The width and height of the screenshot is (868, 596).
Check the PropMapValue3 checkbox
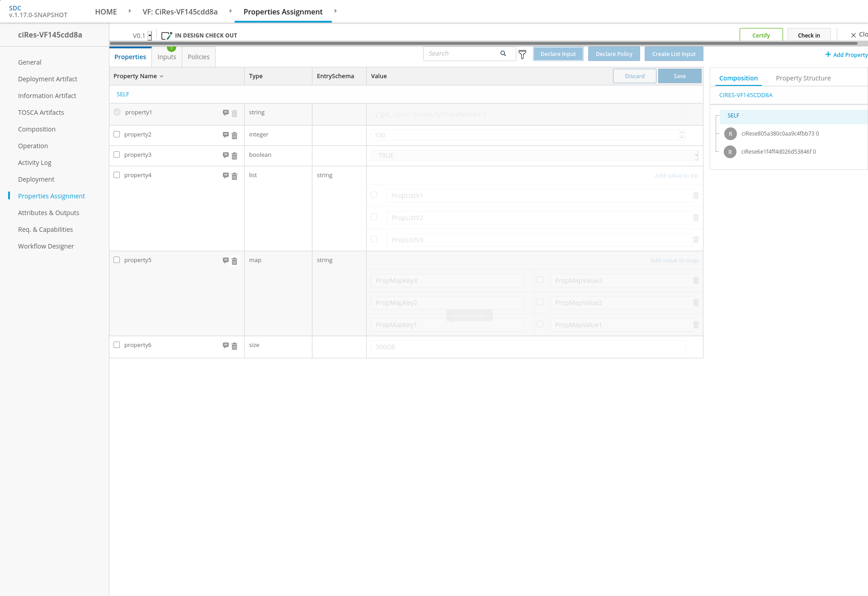(x=540, y=280)
